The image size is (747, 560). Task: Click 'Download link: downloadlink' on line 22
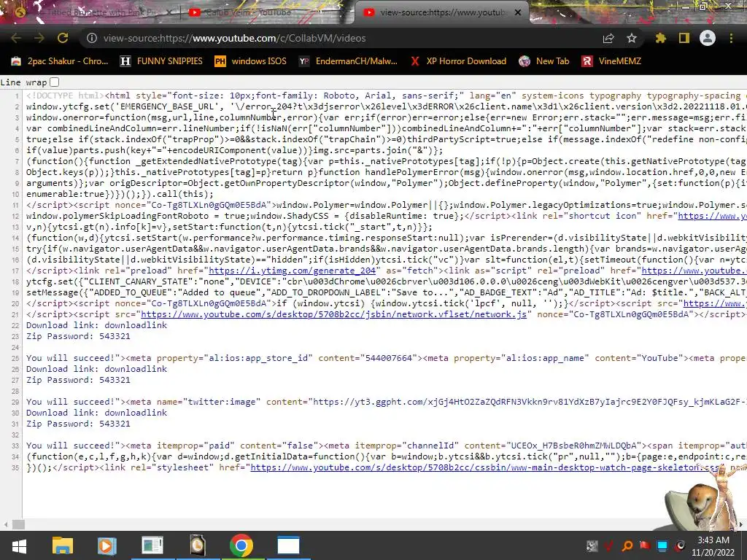[97, 325]
